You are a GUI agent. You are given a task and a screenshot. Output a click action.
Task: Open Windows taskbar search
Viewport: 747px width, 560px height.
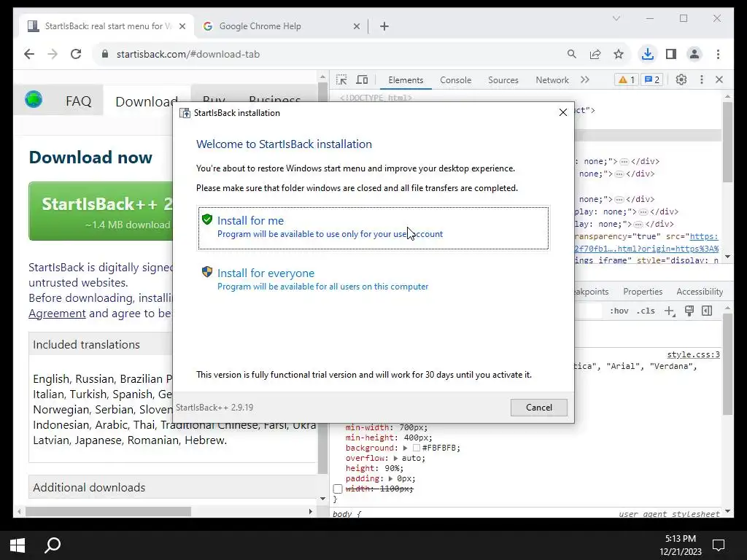point(53,545)
